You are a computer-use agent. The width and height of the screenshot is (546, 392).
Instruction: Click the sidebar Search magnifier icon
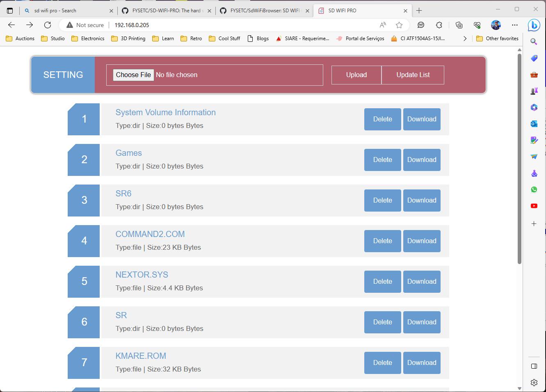[x=534, y=41]
